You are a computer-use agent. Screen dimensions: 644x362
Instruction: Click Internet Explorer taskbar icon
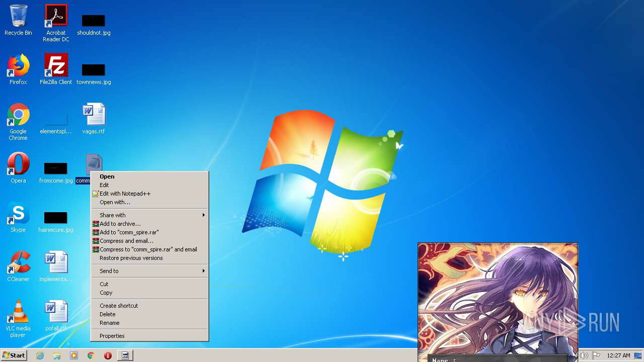[x=40, y=355]
